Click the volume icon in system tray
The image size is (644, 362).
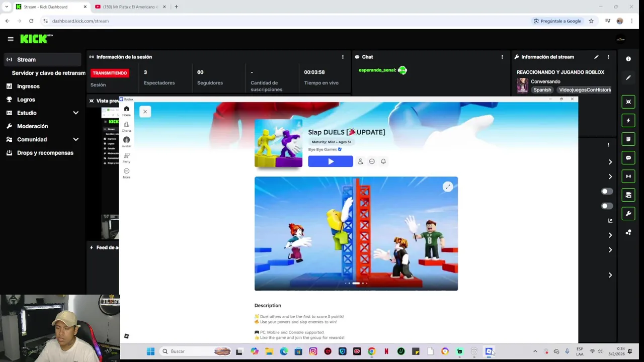tap(600, 351)
